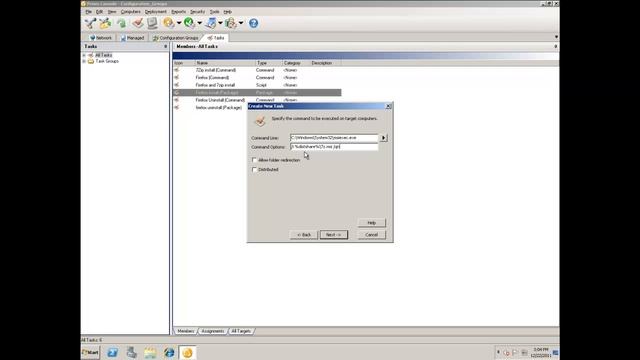Open the Computers menu
This screenshot has height=360, width=640.
point(131,12)
